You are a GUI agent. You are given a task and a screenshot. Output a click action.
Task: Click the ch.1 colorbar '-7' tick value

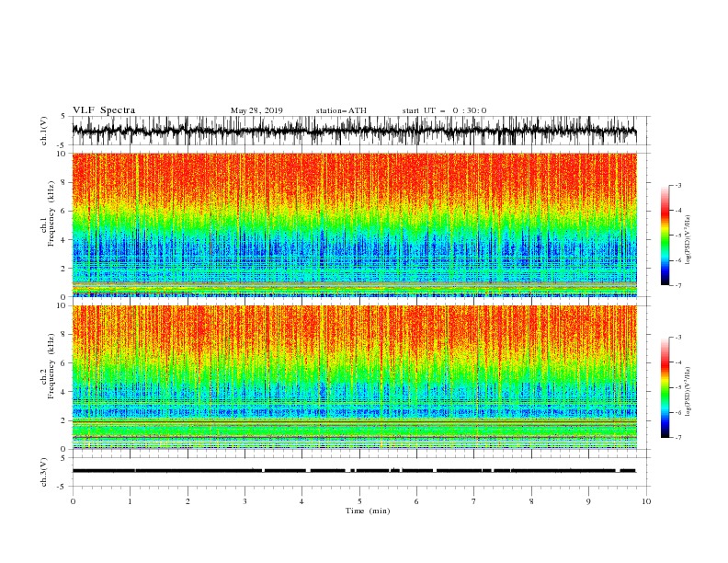(678, 285)
